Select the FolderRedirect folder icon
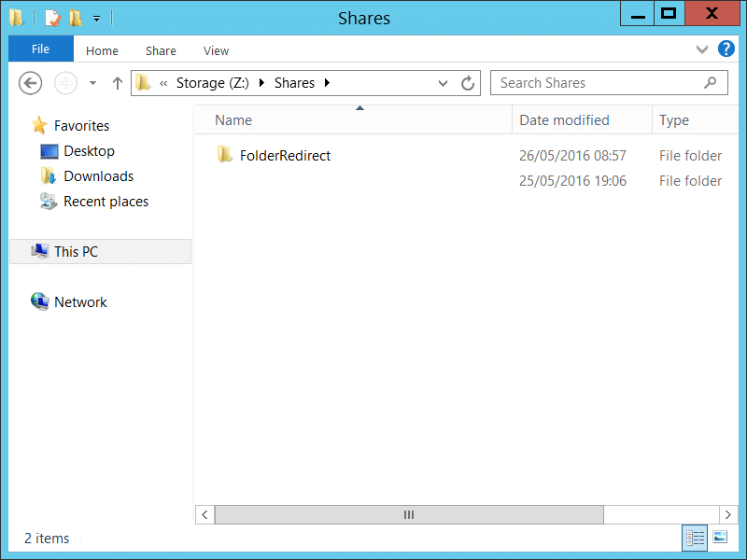Viewport: 747px width, 560px height. tap(224, 155)
